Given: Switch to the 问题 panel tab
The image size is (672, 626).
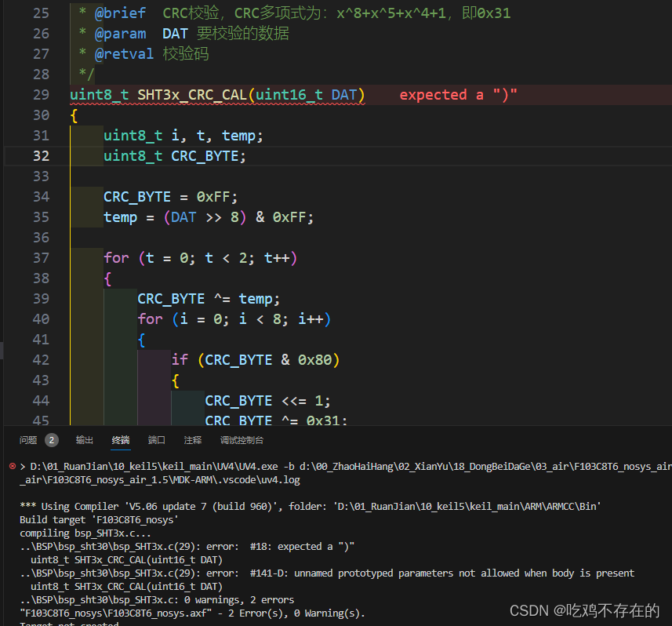Looking at the screenshot, I should [30, 439].
